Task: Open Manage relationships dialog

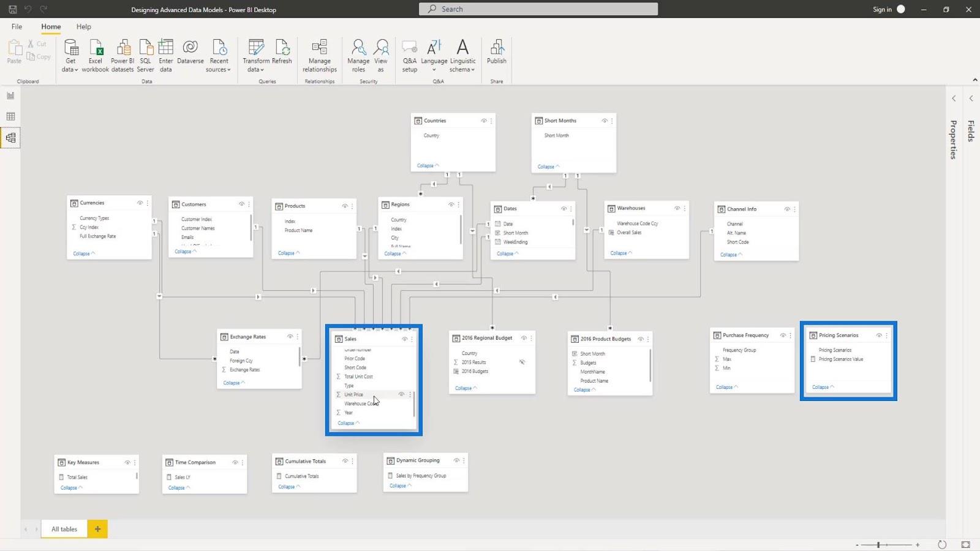Action: [x=320, y=56]
